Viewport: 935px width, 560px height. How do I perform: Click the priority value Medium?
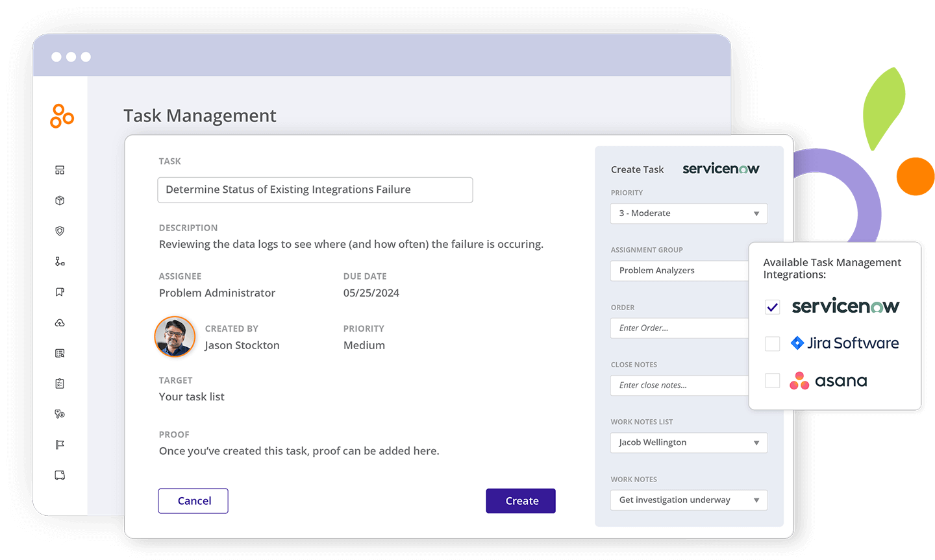364,345
